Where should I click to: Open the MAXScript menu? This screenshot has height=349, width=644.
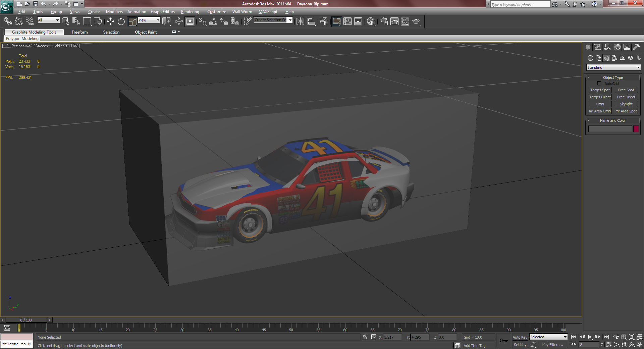click(268, 12)
